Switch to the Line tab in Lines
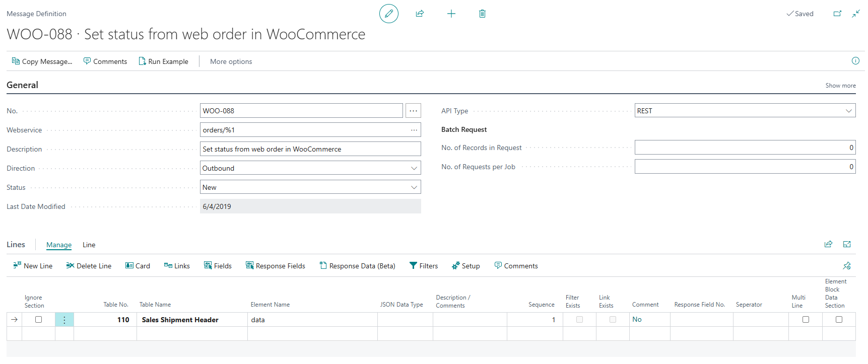 [x=89, y=245]
